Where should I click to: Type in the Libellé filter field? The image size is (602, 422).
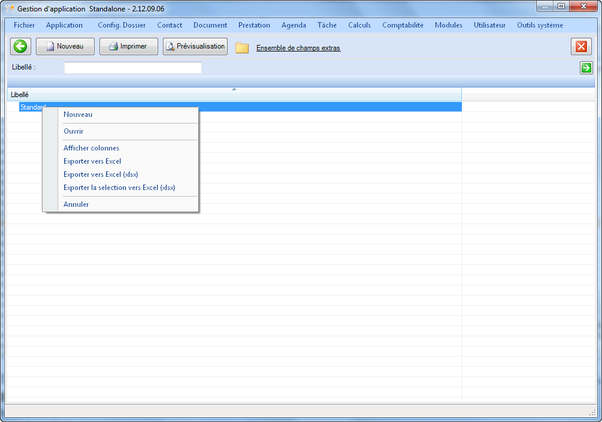pyautogui.click(x=132, y=68)
